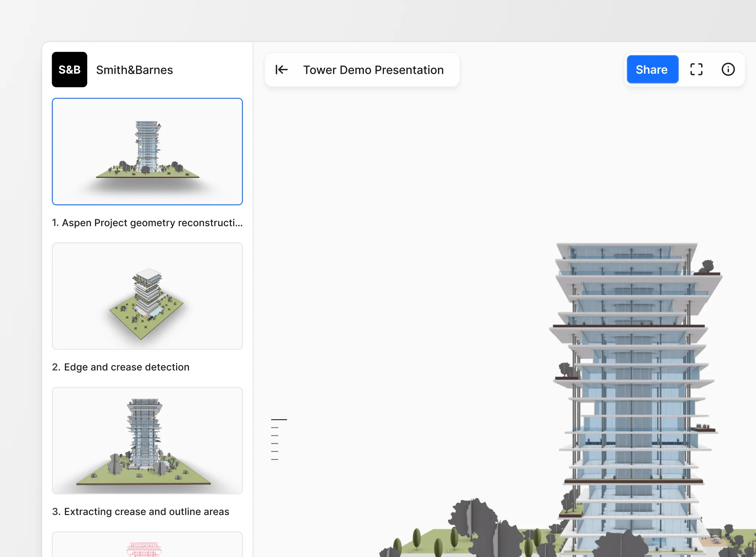756x557 pixels.
Task: Open the info icon panel
Action: (728, 70)
